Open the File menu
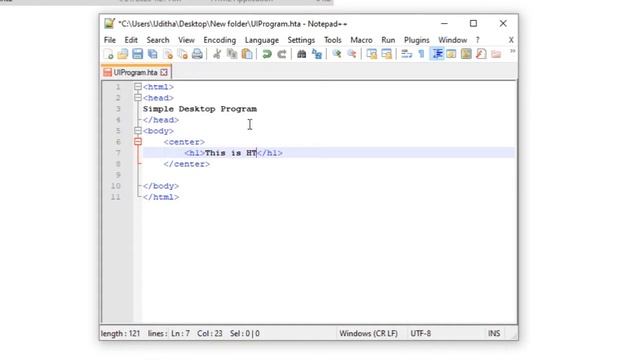Viewport: 640px width, 360px height. click(110, 40)
